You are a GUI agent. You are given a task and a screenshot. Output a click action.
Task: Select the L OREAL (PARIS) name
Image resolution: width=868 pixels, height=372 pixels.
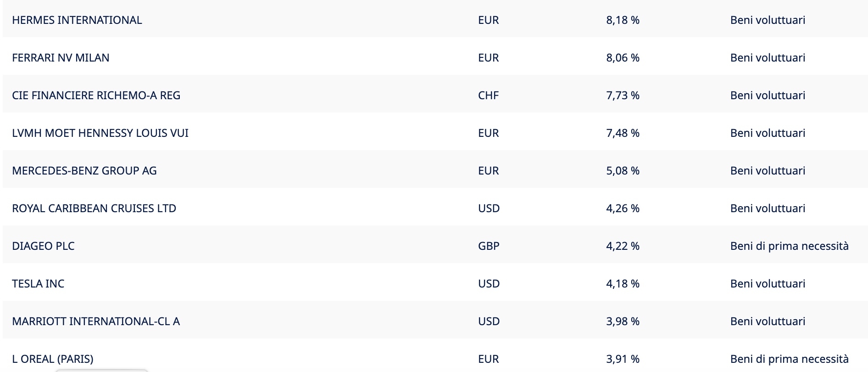[53, 359]
